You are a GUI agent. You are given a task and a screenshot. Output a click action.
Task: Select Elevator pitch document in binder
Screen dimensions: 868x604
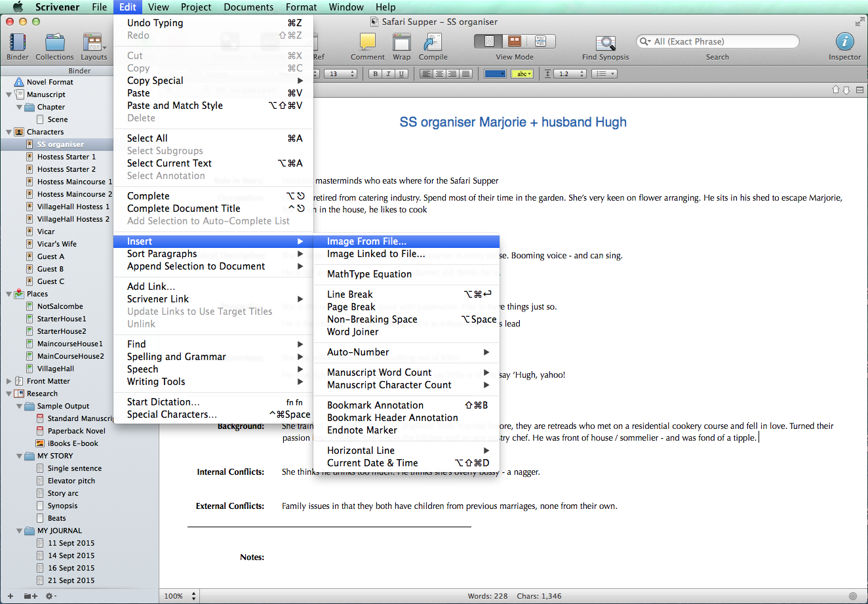(71, 481)
